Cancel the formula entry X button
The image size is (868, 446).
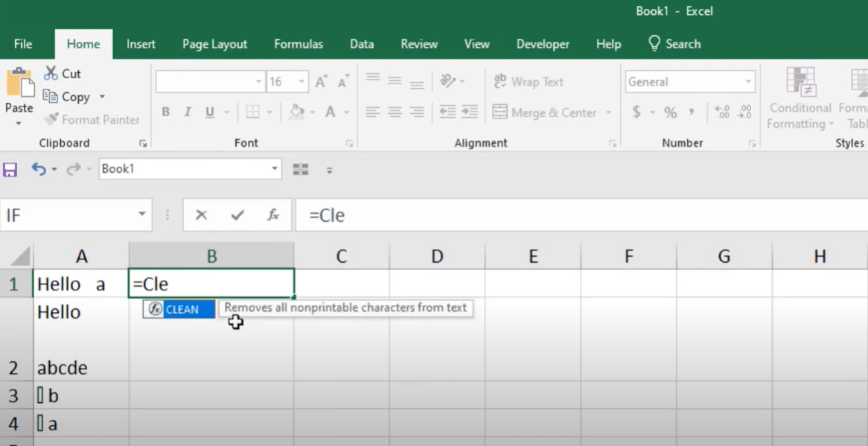click(201, 214)
